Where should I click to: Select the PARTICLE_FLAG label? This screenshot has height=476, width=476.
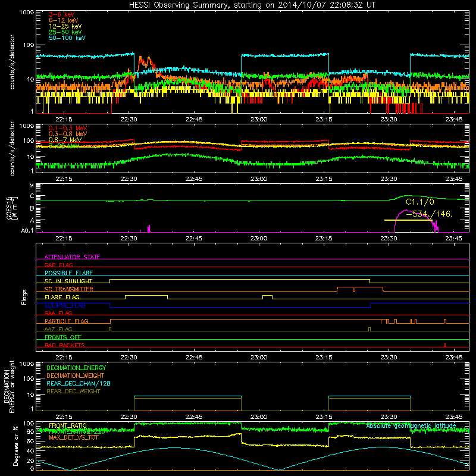[x=67, y=321]
